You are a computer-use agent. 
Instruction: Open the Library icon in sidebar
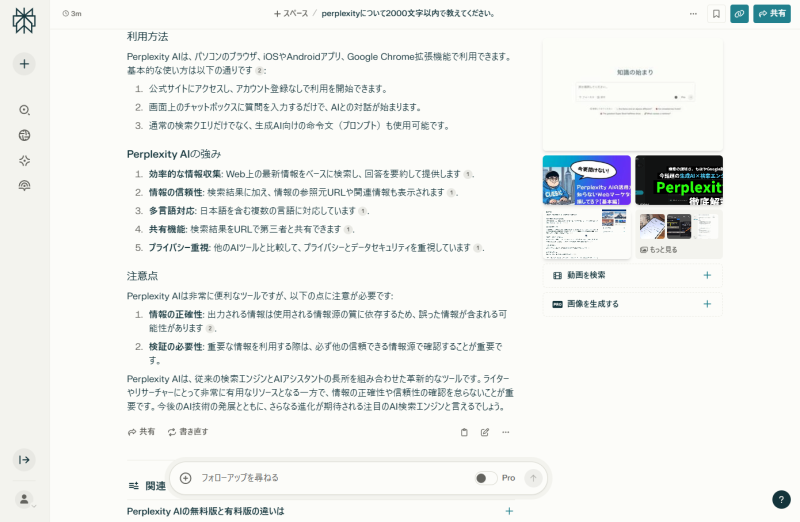point(24,185)
